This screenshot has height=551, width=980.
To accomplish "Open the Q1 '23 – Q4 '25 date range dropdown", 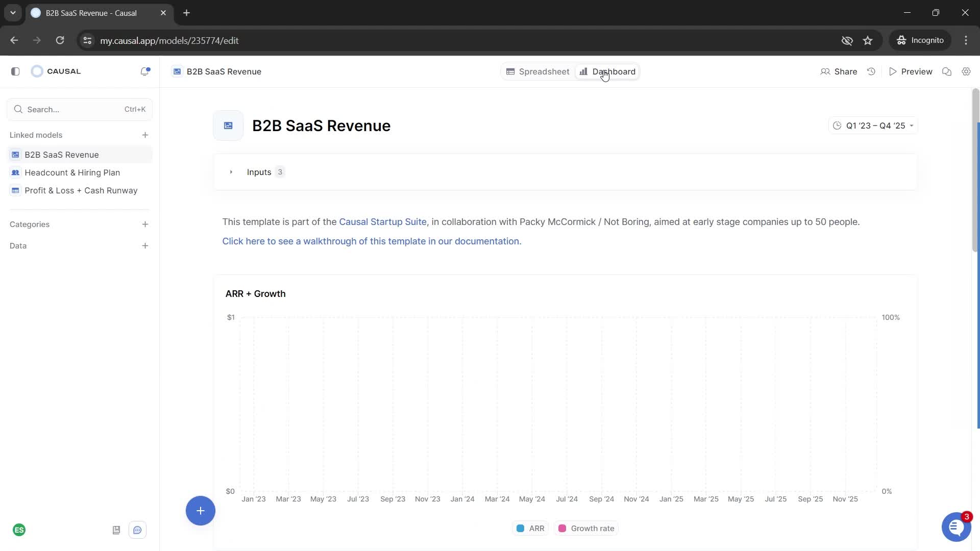I will 873,126.
